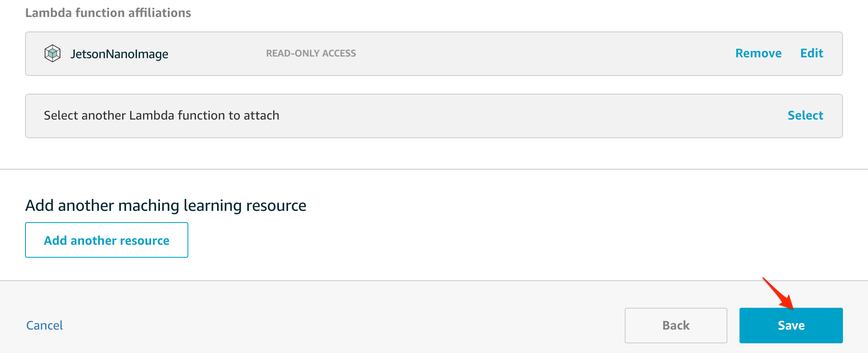The height and width of the screenshot is (353, 868).
Task: Click the READ-ONLY ACCESS label
Action: click(311, 53)
